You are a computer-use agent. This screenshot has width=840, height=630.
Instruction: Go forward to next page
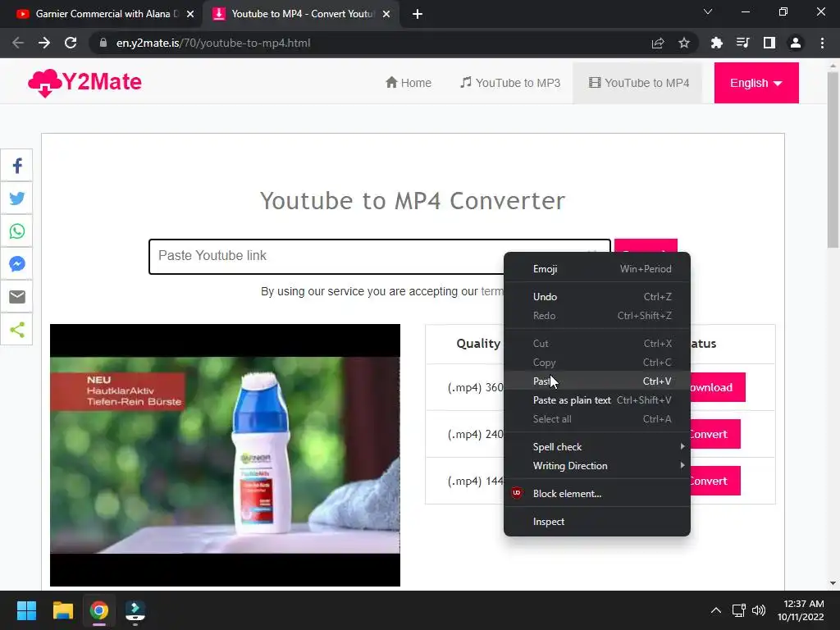tap(44, 43)
